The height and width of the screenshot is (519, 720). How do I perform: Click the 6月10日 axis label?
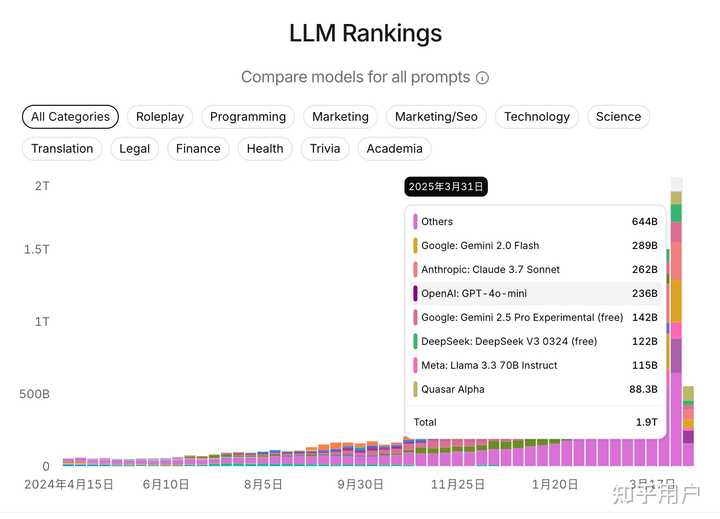(x=166, y=485)
